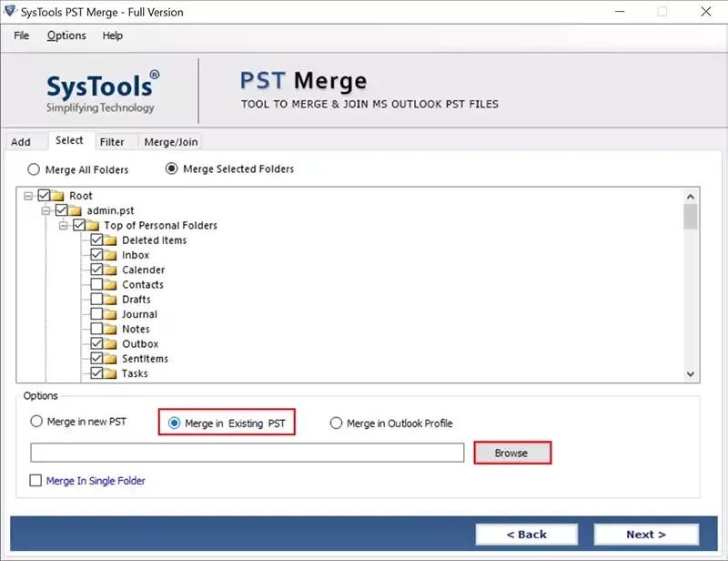The image size is (728, 561).
Task: Click the SentItems folder icon
Action: (x=110, y=359)
